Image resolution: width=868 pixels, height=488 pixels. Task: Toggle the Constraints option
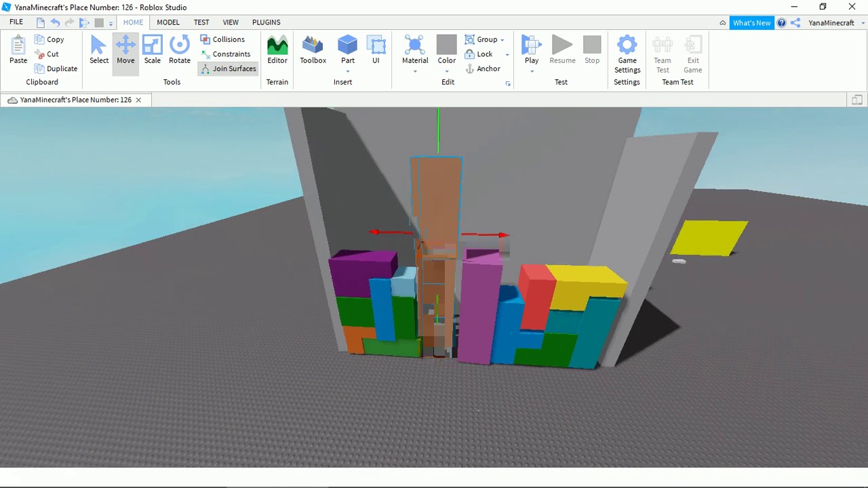pyautogui.click(x=225, y=54)
